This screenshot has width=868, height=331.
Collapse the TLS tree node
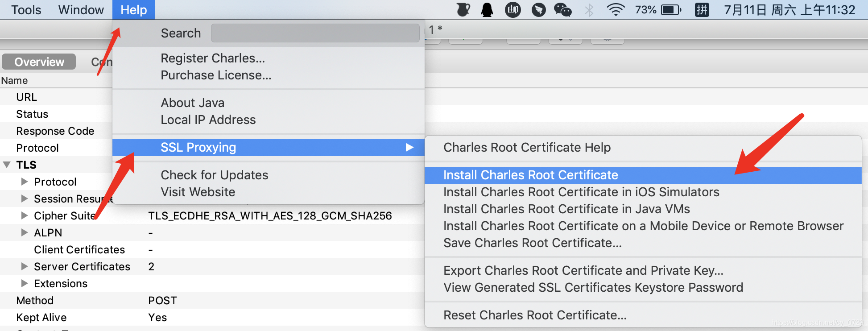tap(7, 165)
